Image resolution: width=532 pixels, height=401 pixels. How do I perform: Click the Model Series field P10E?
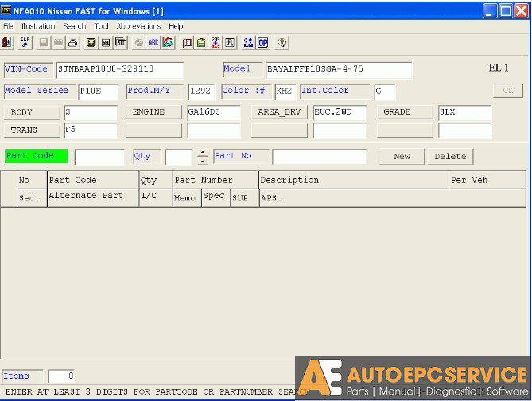tap(98, 91)
